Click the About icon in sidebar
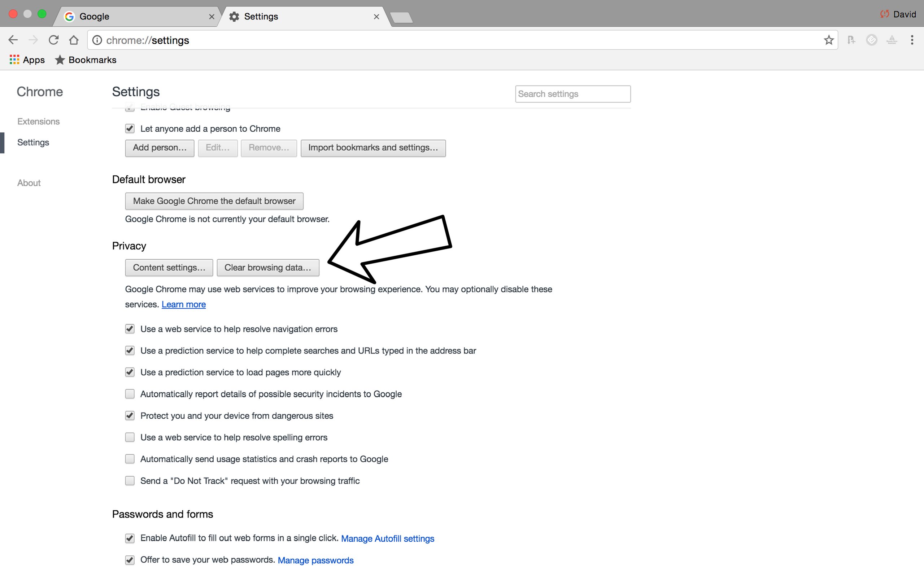This screenshot has width=924, height=577. (x=29, y=182)
